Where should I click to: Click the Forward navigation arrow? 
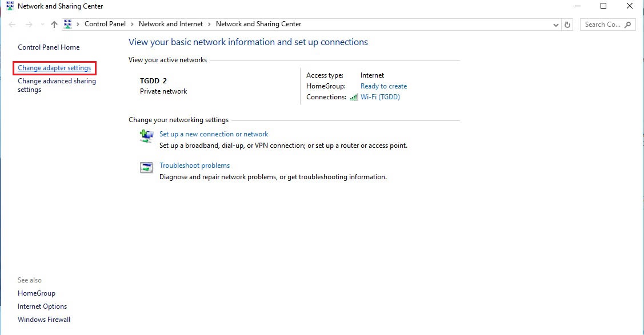[x=29, y=25]
